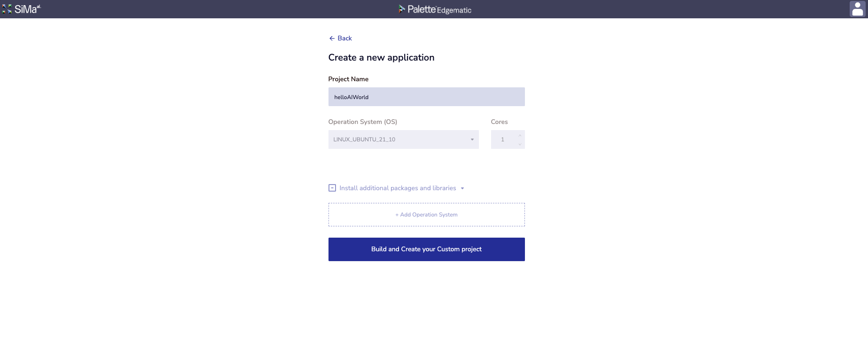Screen dimensions: 868x348
Task: Expand the additional packages and libraries caret
Action: coord(462,188)
